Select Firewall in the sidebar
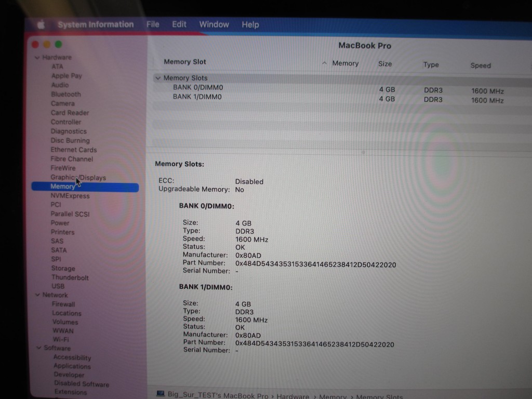 pos(63,304)
